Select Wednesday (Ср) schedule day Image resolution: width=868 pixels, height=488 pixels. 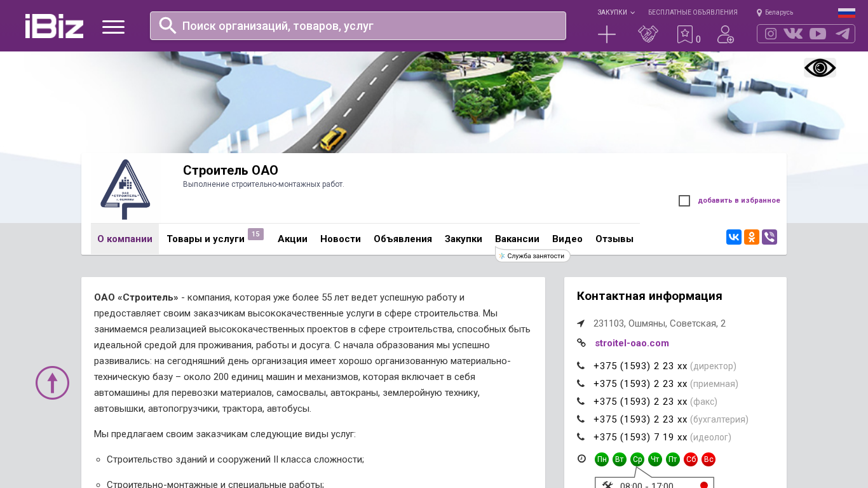click(x=637, y=459)
